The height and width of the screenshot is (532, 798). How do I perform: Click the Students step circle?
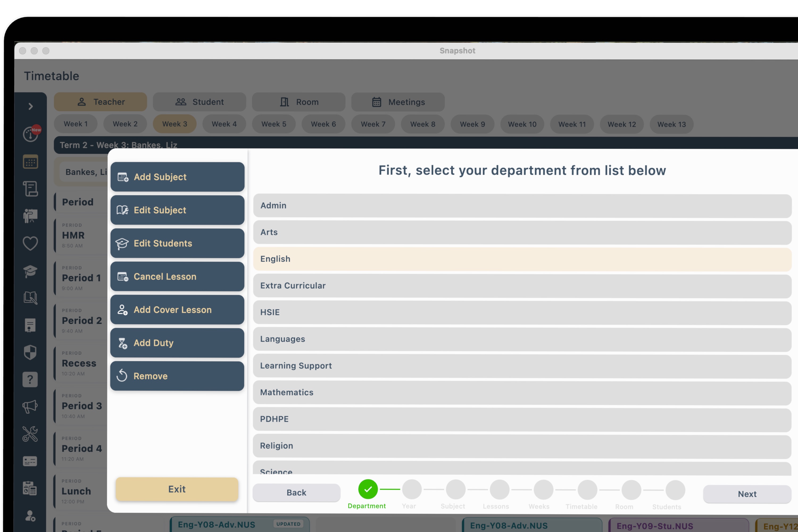pos(675,490)
